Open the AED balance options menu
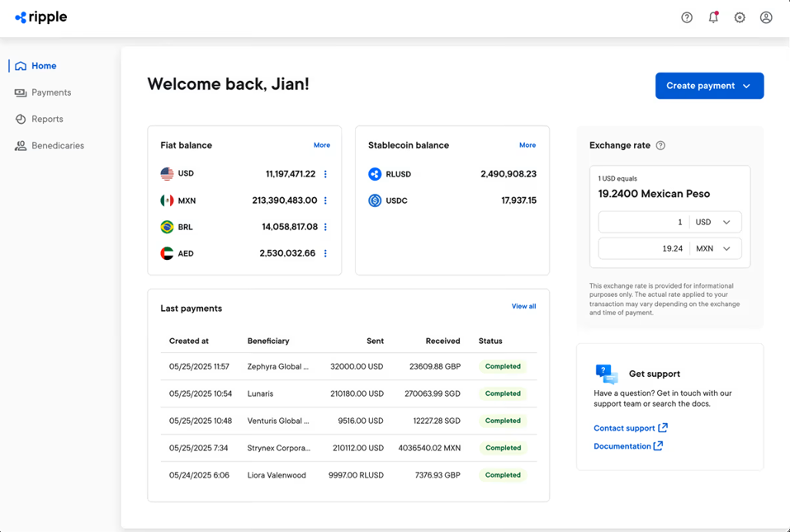790x532 pixels. coord(325,253)
